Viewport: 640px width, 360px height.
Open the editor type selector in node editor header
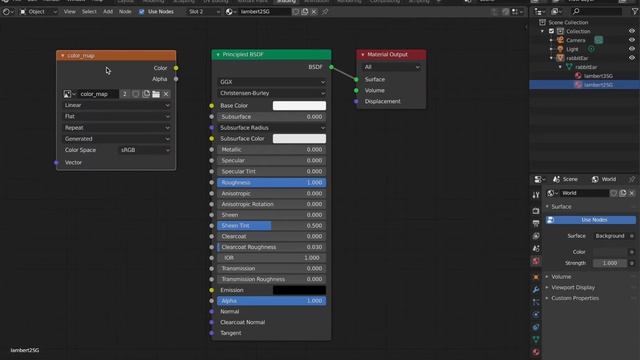pos(7,12)
